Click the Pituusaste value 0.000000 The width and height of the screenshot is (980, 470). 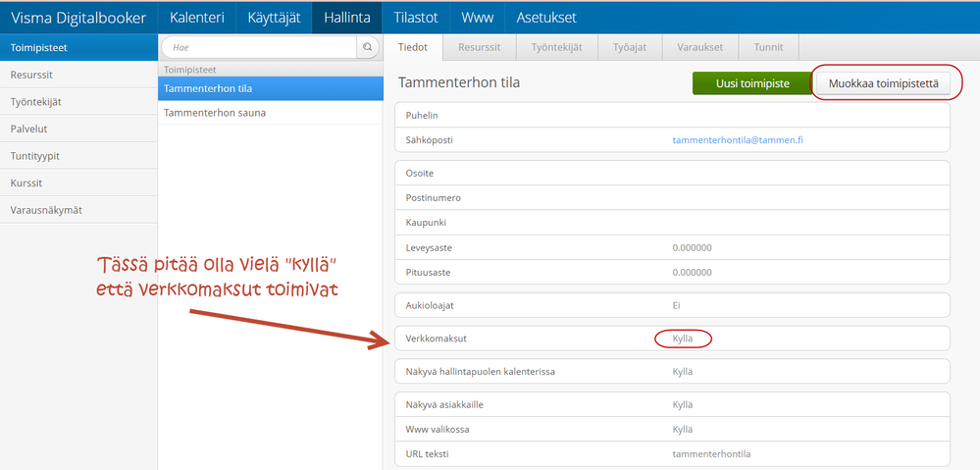(692, 273)
